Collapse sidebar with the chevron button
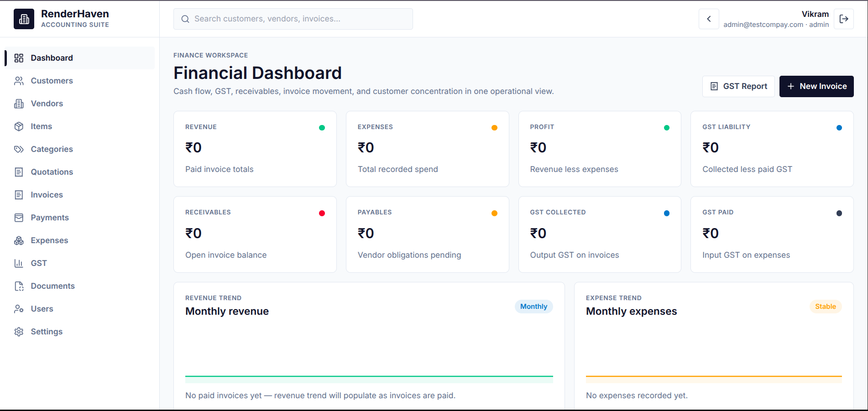The image size is (868, 411). pos(709,19)
